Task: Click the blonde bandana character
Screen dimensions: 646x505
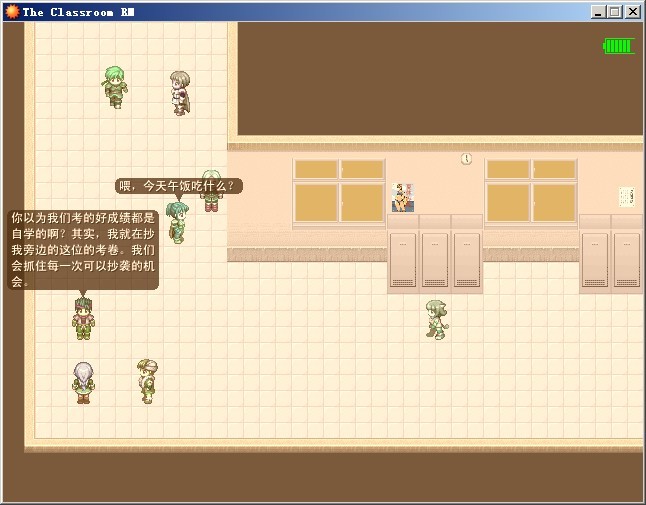Action: (x=147, y=381)
